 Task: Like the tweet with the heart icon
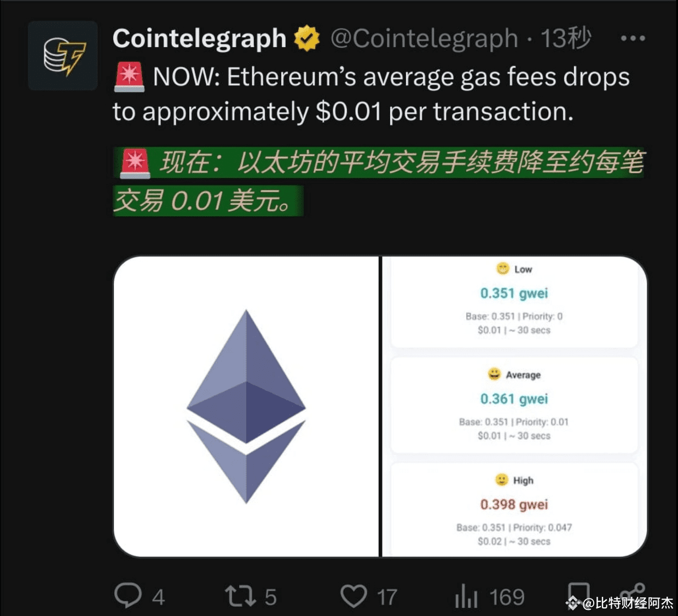click(x=354, y=596)
